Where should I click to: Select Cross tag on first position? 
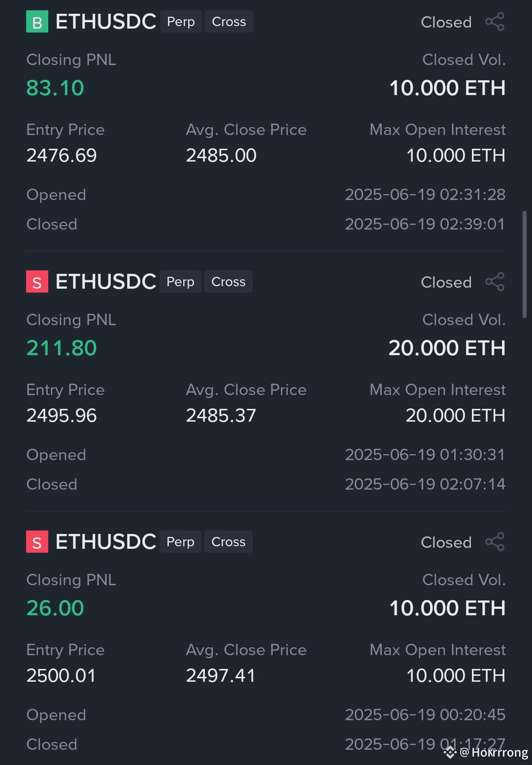click(x=229, y=22)
